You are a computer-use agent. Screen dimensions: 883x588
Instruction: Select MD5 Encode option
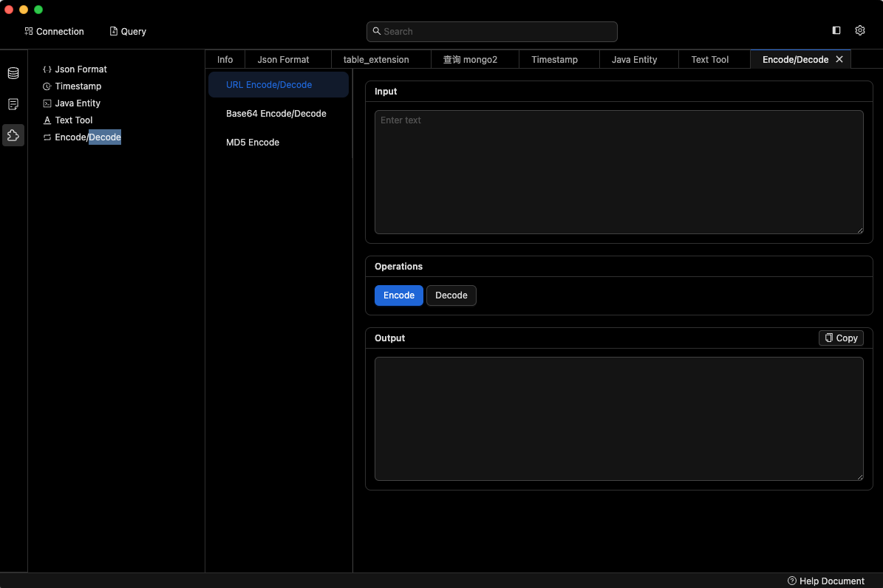(x=253, y=143)
